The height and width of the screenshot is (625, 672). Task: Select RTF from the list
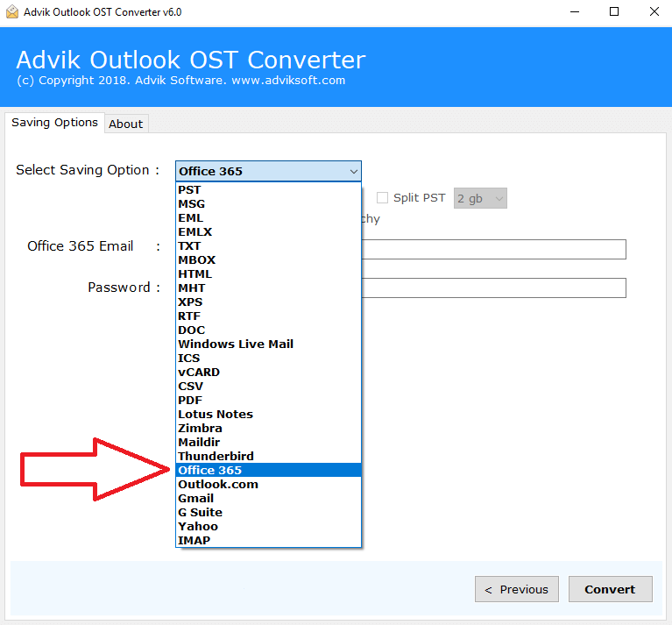(x=268, y=316)
